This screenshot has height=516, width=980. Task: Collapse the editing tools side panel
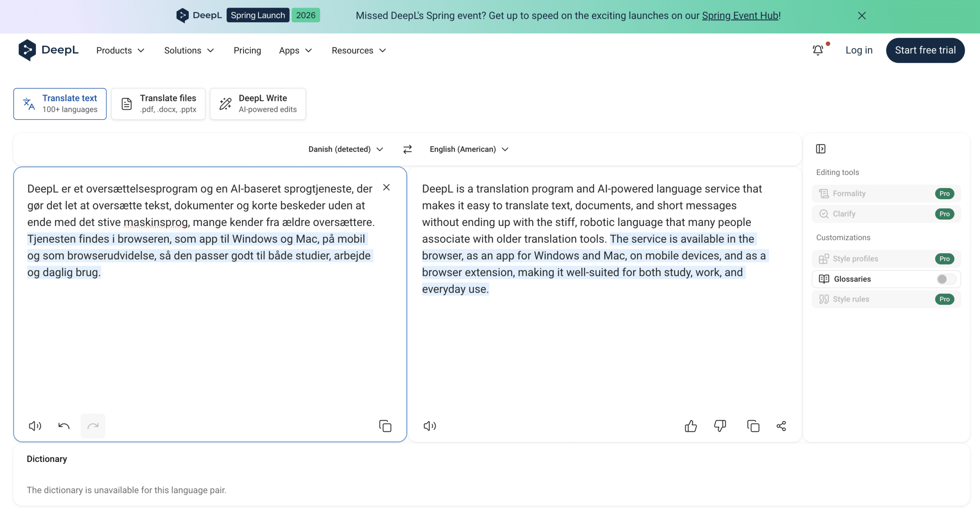tap(821, 149)
